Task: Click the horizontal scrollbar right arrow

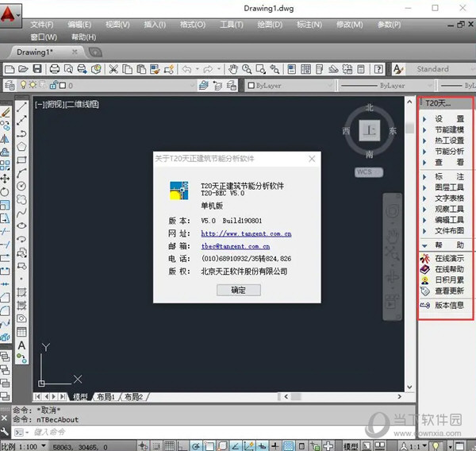Action: 399,396
